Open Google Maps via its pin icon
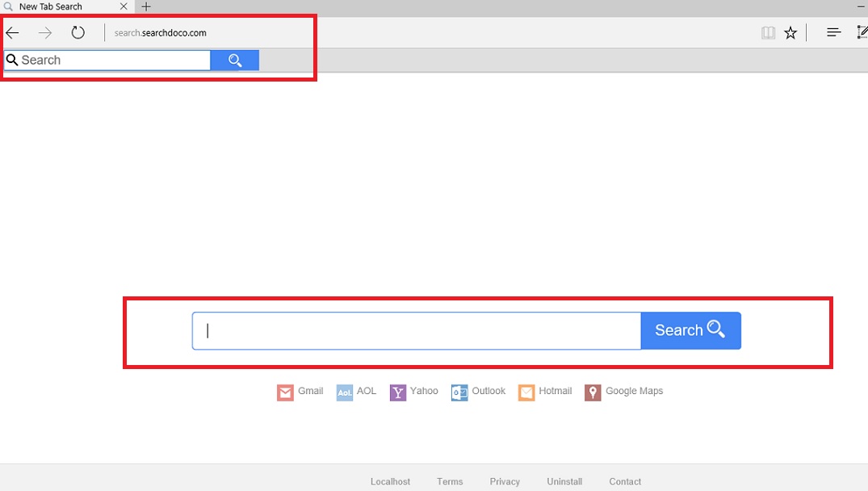 point(592,392)
